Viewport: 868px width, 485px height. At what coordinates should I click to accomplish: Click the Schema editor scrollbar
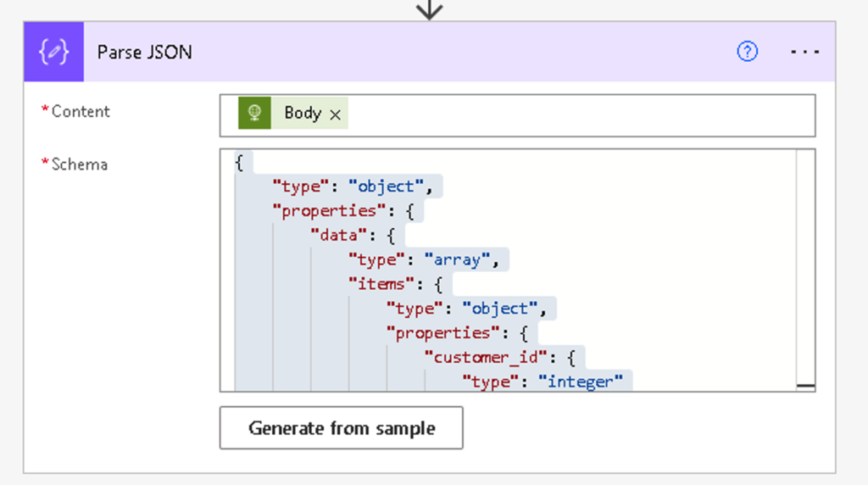[805, 270]
